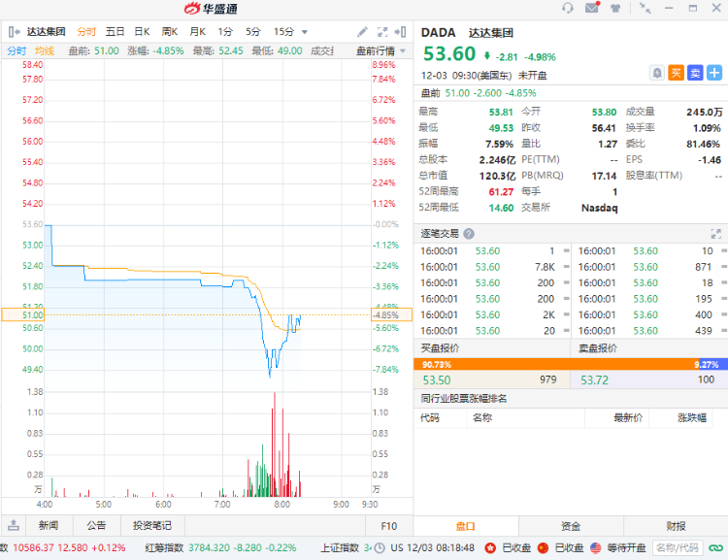Switch to 周K chart tab

point(170,32)
